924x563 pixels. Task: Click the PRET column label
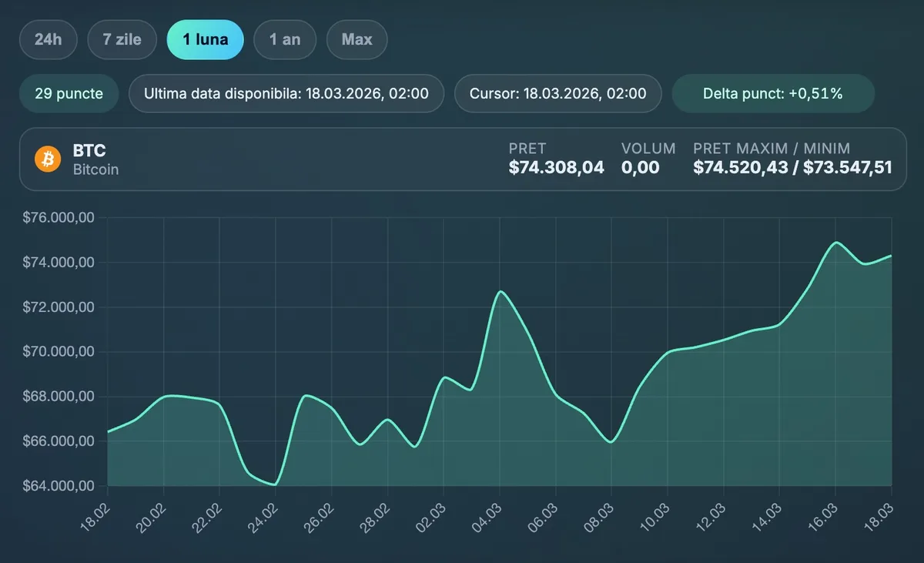coord(527,149)
